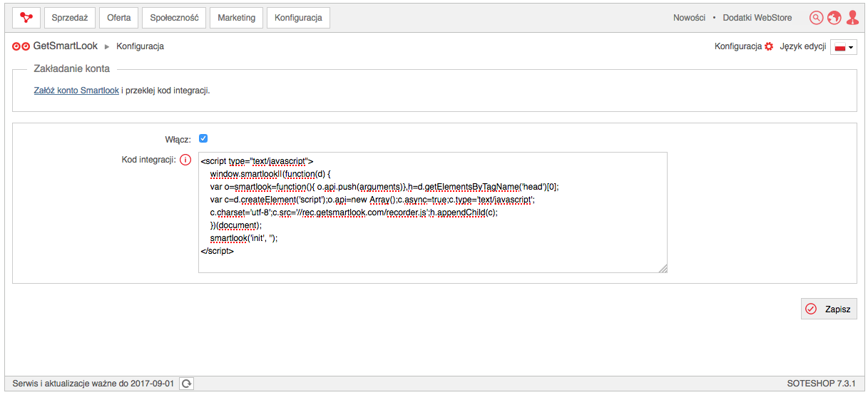Expand the Język edycji flag dropdown

click(x=844, y=47)
